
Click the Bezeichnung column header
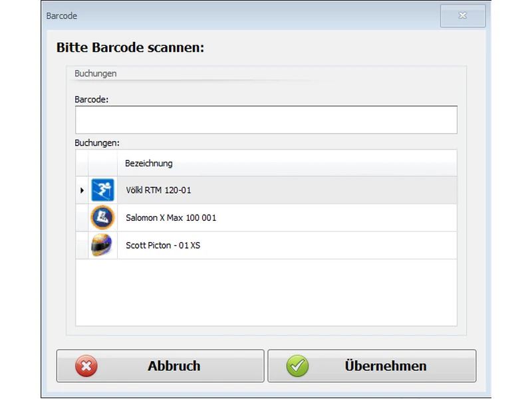[x=287, y=163]
